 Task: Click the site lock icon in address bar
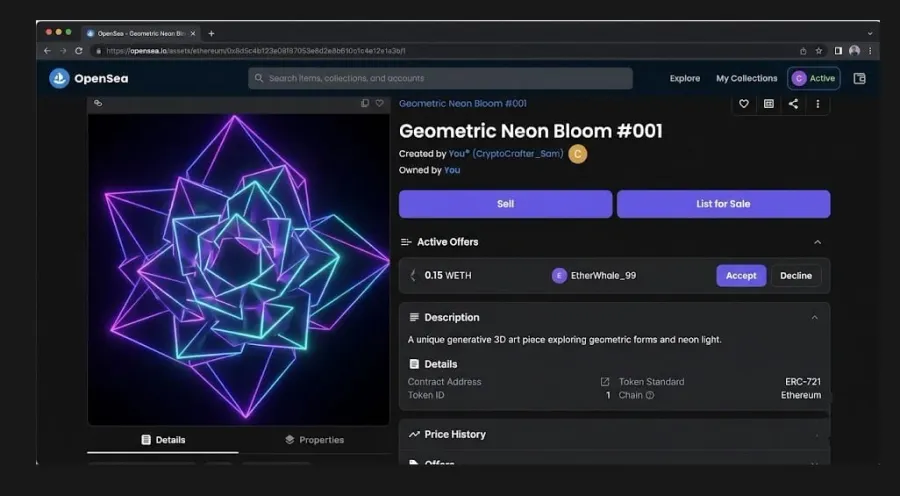[99, 51]
